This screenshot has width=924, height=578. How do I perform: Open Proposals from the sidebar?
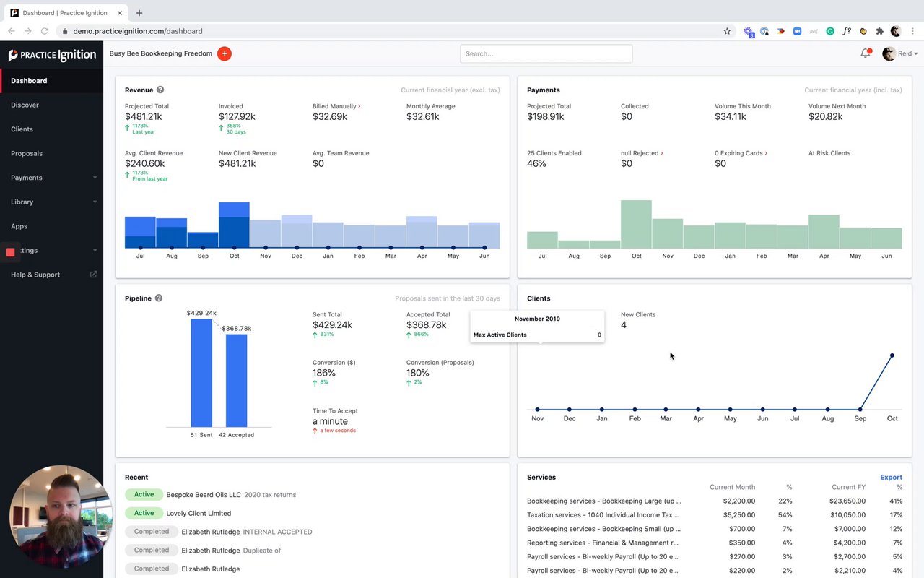[27, 154]
